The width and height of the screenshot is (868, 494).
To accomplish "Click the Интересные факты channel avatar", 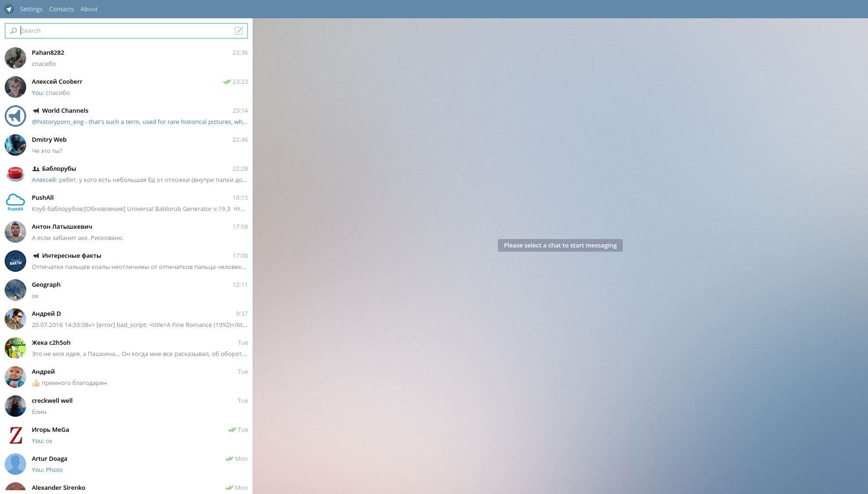I will point(15,261).
